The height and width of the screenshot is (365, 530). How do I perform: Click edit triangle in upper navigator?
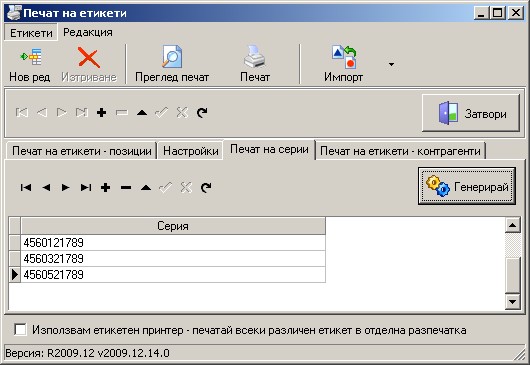click(142, 113)
